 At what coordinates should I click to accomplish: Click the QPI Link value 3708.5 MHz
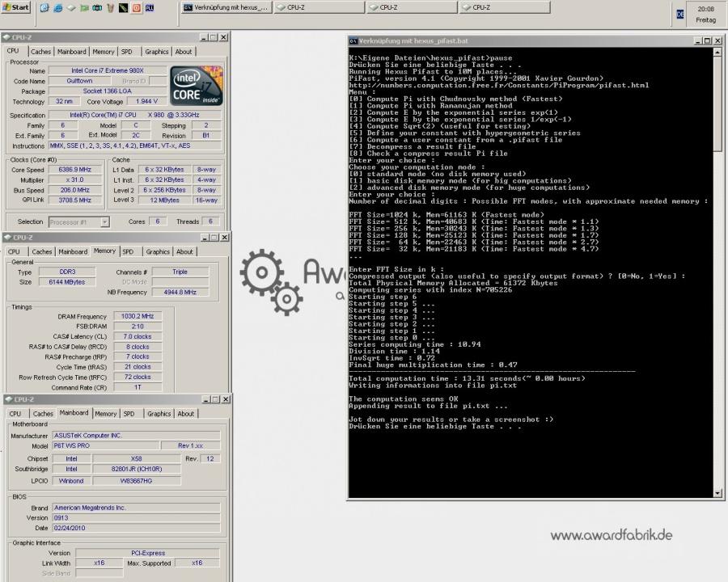(74, 200)
